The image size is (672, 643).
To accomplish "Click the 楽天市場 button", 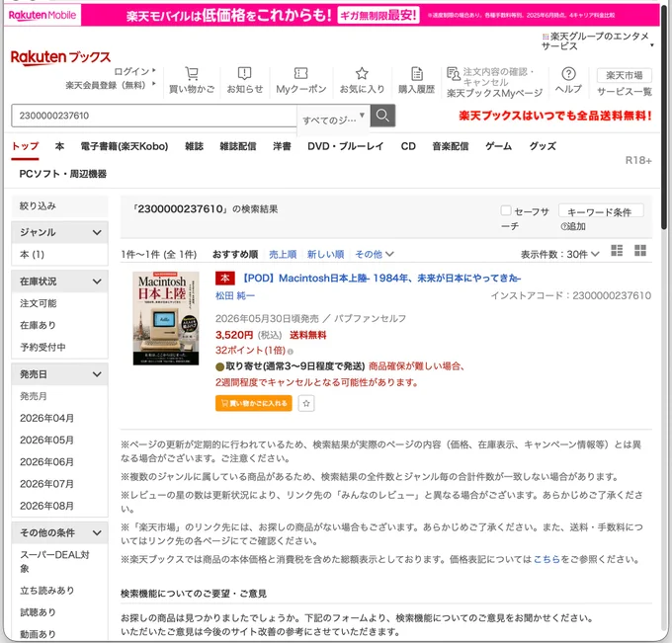I will pos(624,75).
